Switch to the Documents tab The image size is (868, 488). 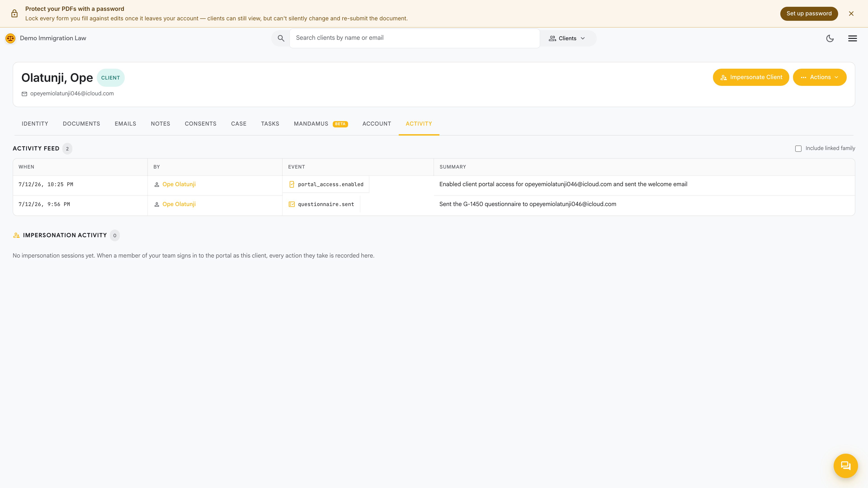coord(82,124)
